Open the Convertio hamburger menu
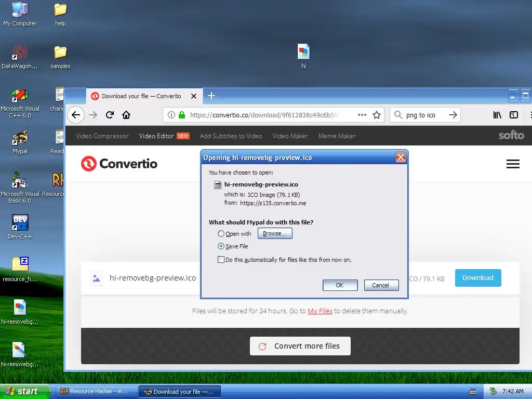This screenshot has width=532, height=399. click(513, 164)
